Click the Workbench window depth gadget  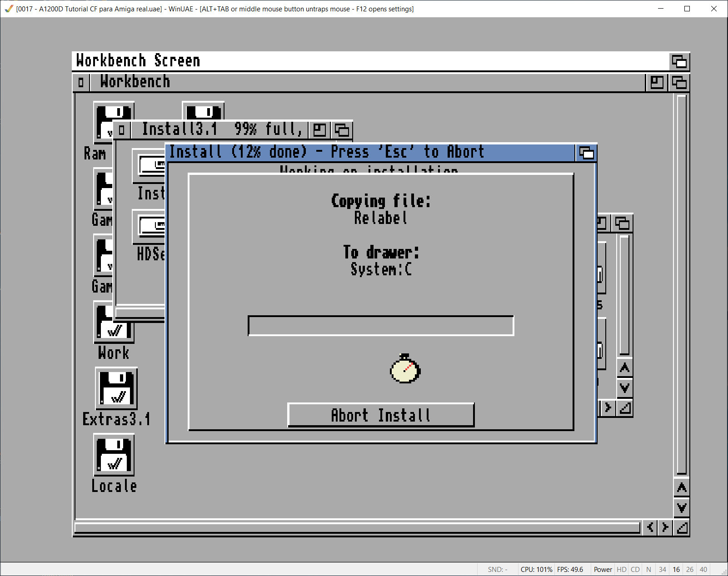click(x=679, y=82)
